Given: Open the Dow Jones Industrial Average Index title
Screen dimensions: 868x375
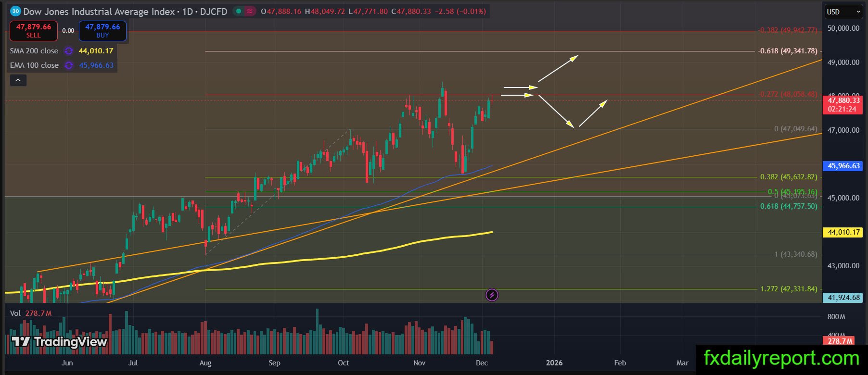Looking at the screenshot, I should coord(99,12).
